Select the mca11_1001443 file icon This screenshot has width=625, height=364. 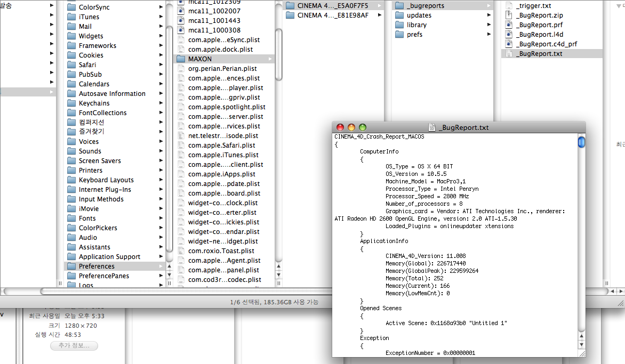[181, 20]
